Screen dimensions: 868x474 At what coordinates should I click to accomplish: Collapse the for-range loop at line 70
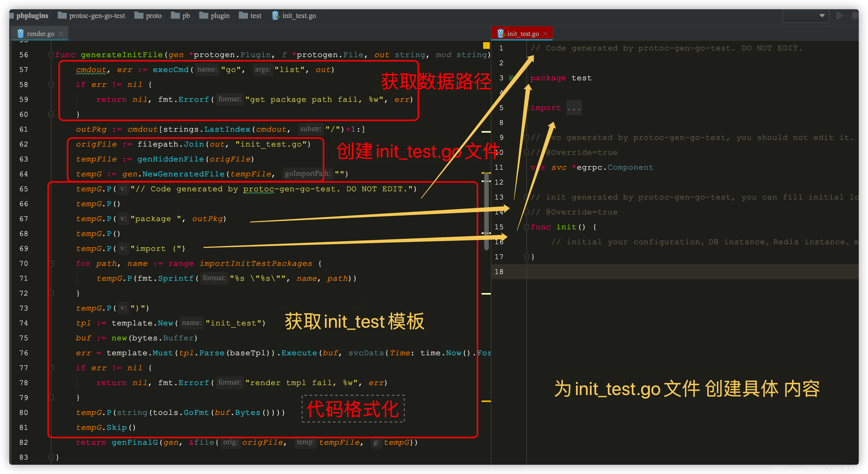(51, 263)
